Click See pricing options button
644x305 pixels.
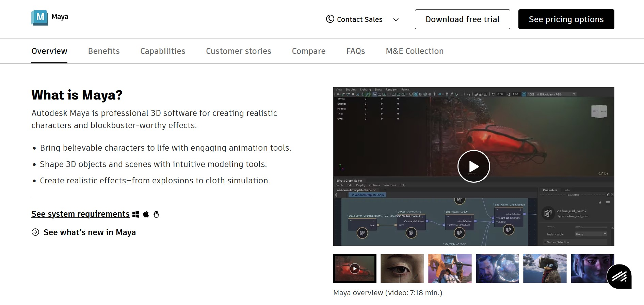[566, 19]
